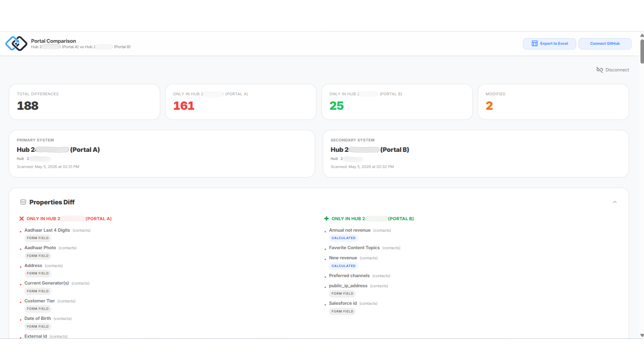Click the Preferred channels property

(349, 276)
